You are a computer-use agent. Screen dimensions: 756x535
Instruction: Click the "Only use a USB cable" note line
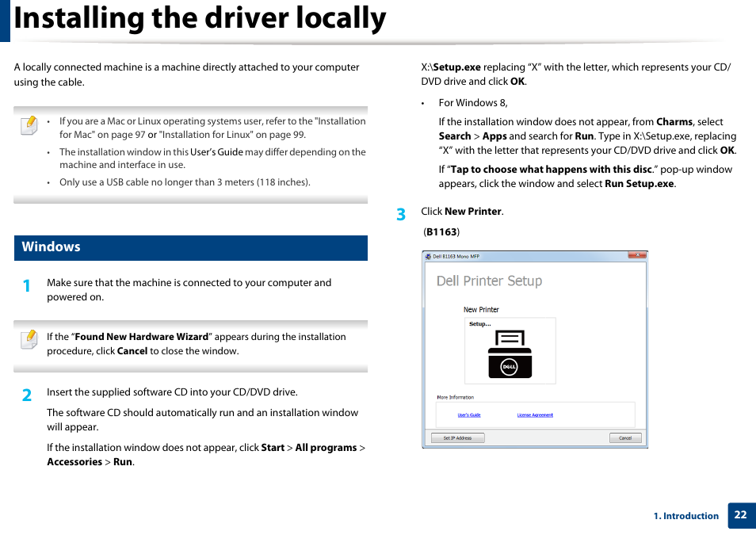coord(185,182)
